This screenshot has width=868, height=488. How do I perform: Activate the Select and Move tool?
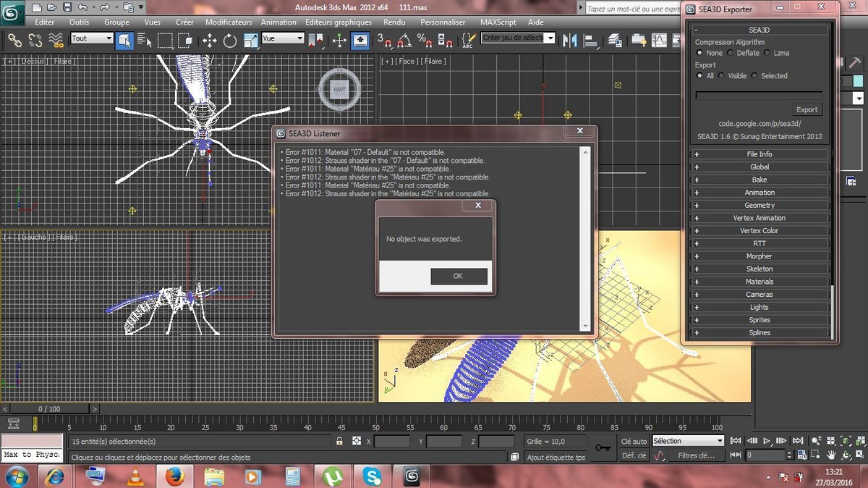210,41
